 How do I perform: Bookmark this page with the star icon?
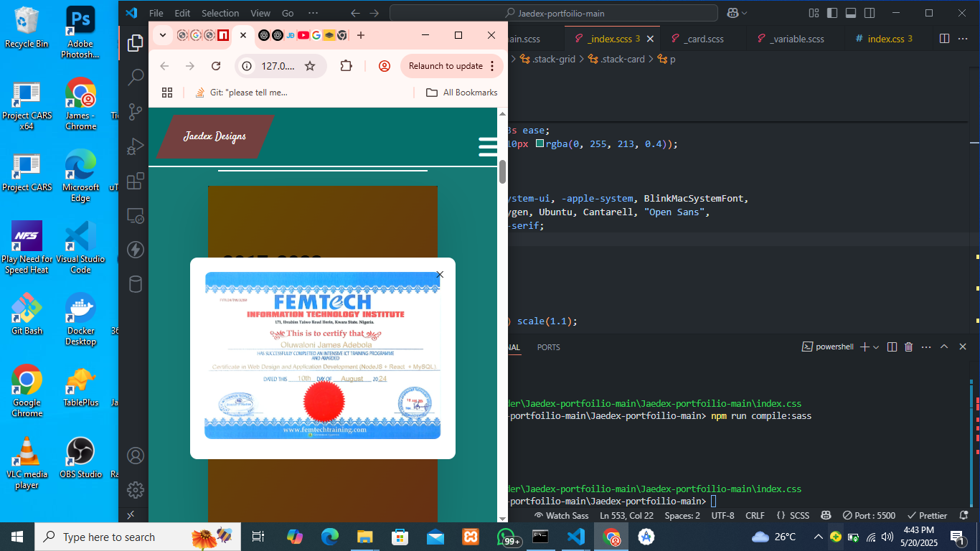point(310,66)
